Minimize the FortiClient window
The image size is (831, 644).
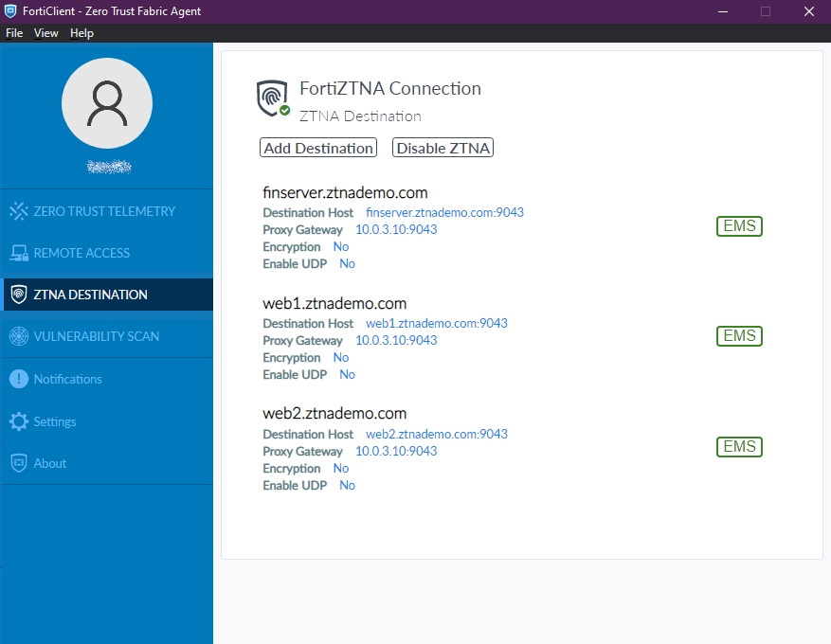coord(723,11)
